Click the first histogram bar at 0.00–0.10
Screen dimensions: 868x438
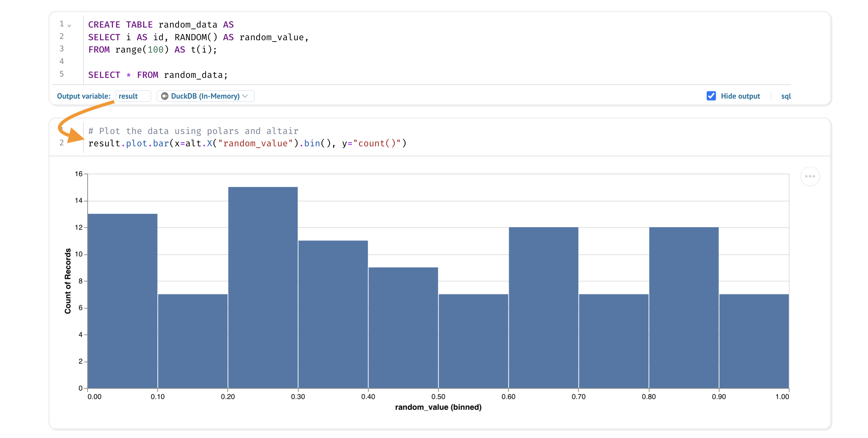click(122, 301)
